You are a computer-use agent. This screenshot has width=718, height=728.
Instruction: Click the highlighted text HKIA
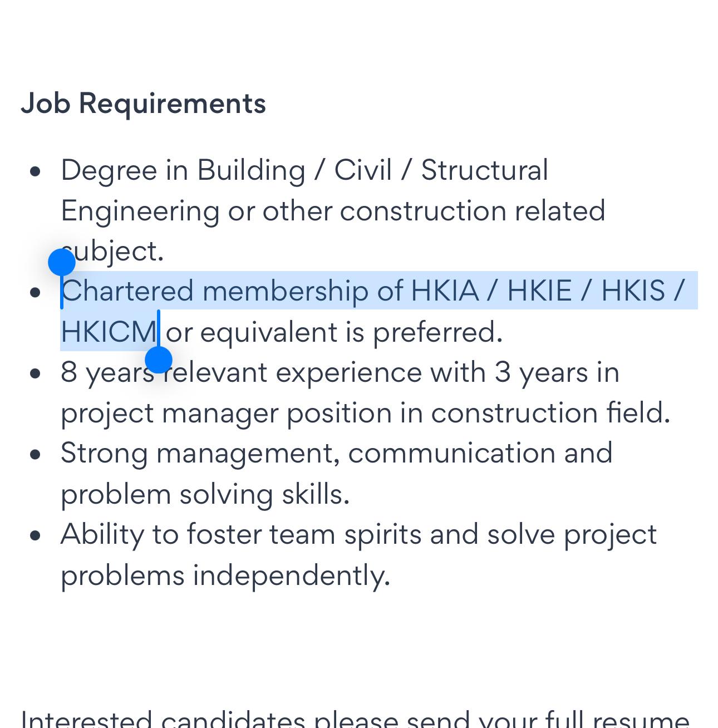(x=445, y=291)
